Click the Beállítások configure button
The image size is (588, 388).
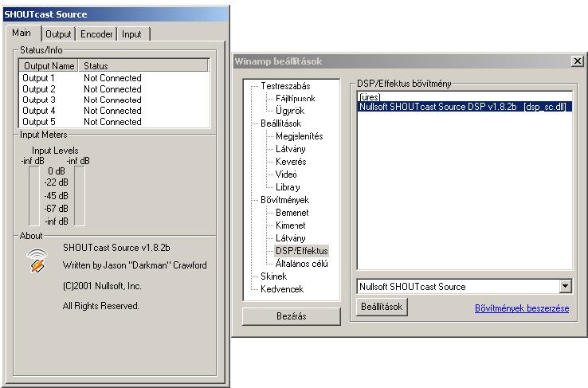(382, 307)
